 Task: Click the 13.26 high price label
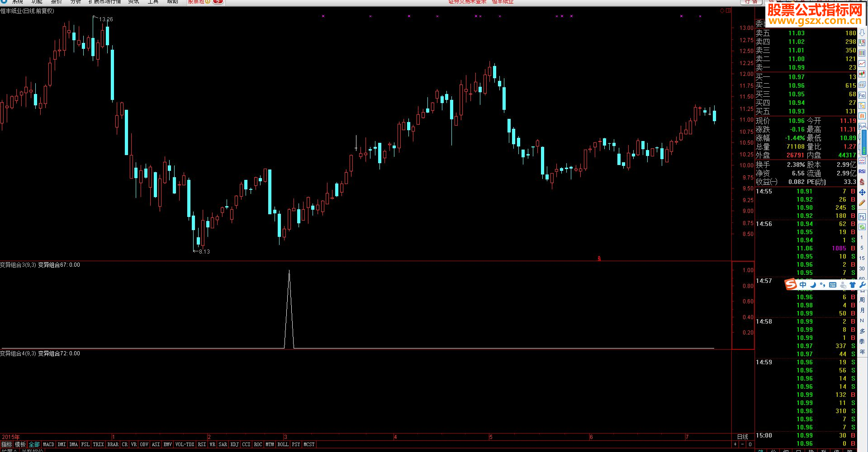click(x=106, y=19)
